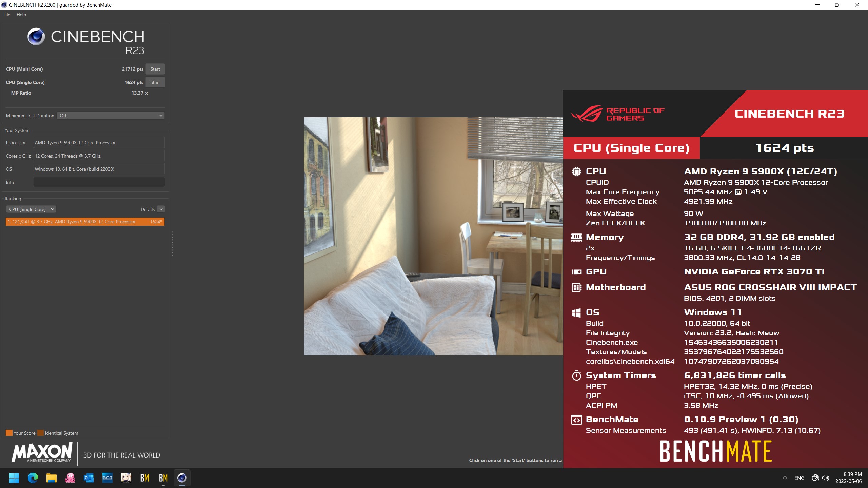Click the Memory icon in BenchMate overlay
The height and width of the screenshot is (488, 868).
tap(576, 237)
